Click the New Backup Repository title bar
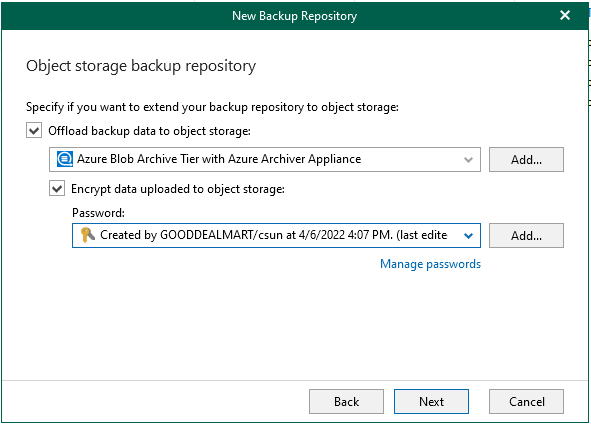This screenshot has width=591, height=425. (294, 16)
